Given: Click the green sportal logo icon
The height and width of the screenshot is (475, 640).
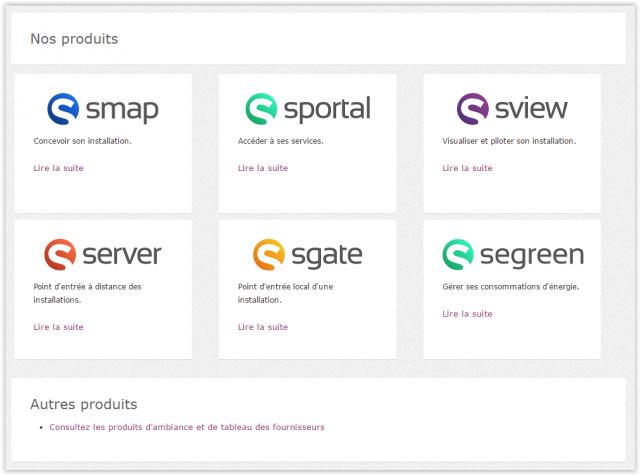Looking at the screenshot, I should [x=261, y=109].
